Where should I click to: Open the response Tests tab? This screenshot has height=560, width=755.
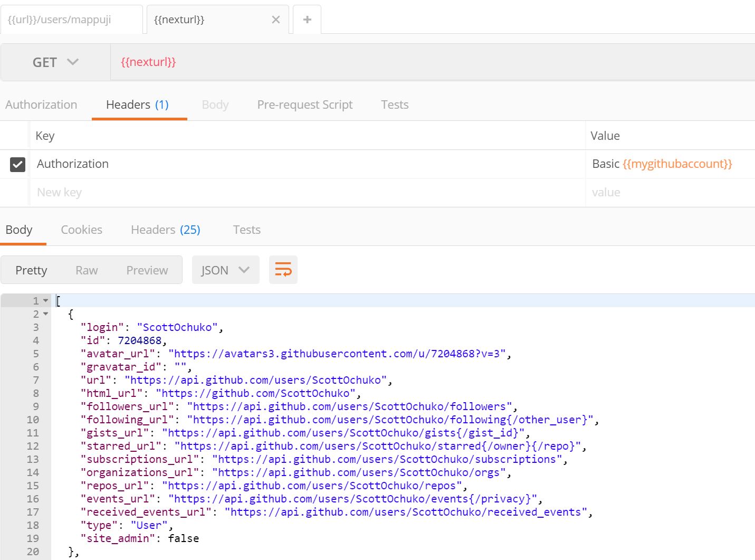click(x=247, y=230)
